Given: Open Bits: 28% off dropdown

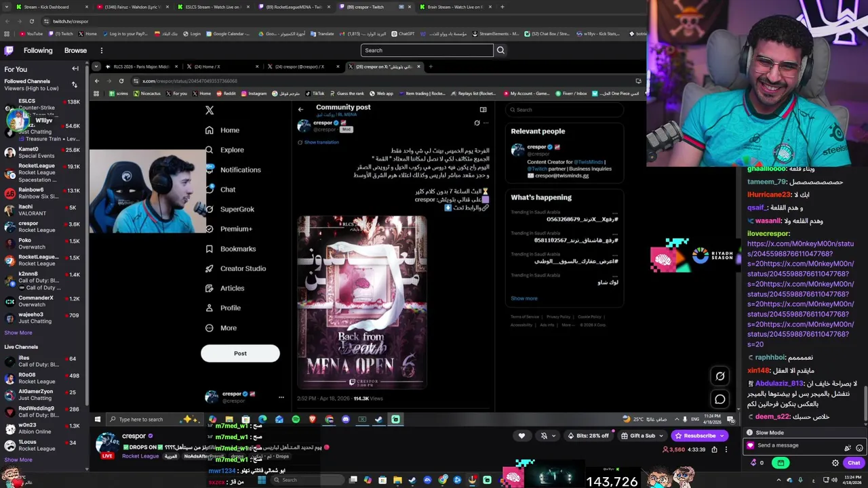Looking at the screenshot, I should coord(588,436).
